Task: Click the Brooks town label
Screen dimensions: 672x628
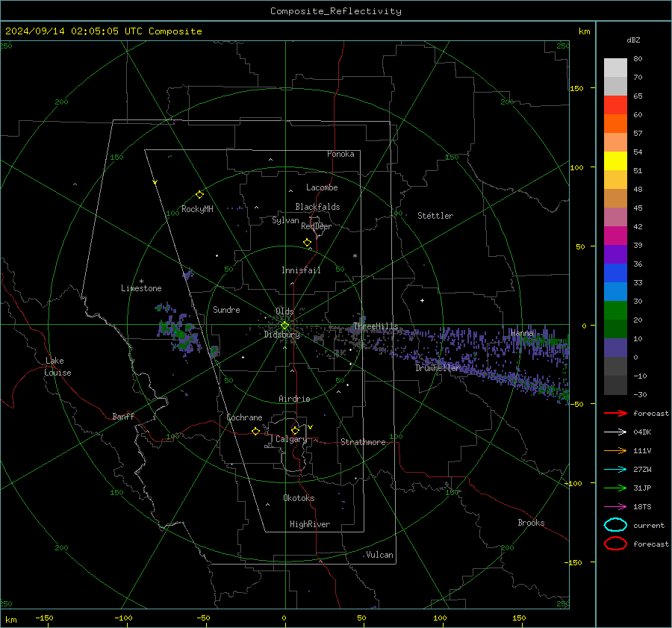Action: (531, 523)
